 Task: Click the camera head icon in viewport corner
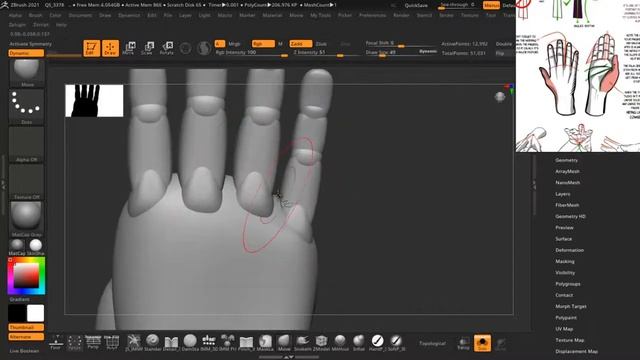[500, 97]
